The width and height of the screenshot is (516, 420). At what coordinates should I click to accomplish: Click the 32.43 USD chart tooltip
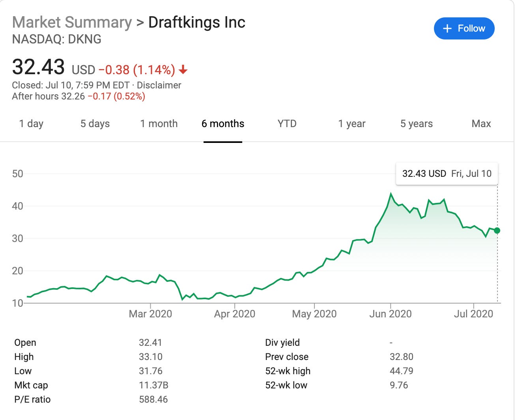[x=447, y=174]
